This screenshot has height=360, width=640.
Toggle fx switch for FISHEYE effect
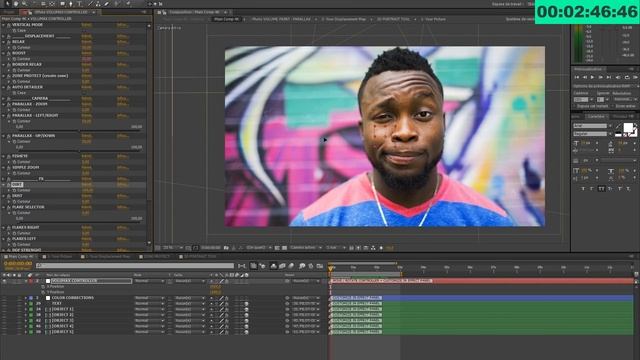point(9,156)
